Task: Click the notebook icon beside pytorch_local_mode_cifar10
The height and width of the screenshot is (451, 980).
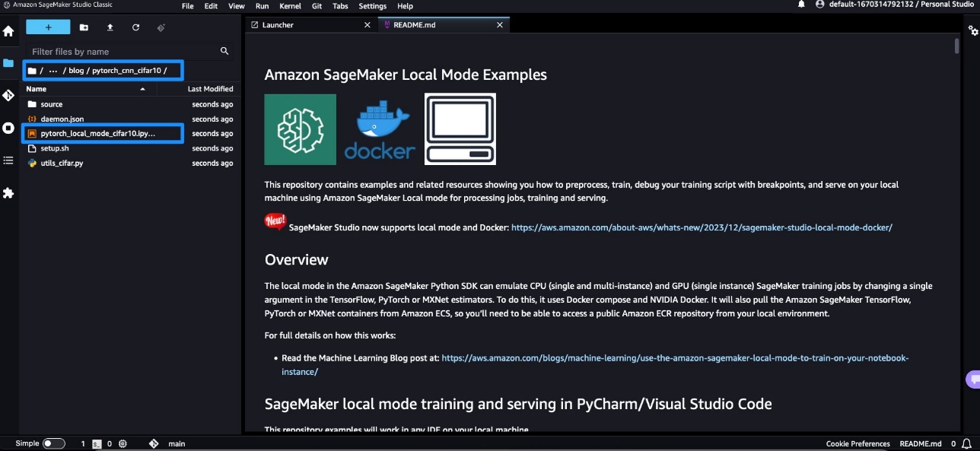Action: tap(32, 133)
